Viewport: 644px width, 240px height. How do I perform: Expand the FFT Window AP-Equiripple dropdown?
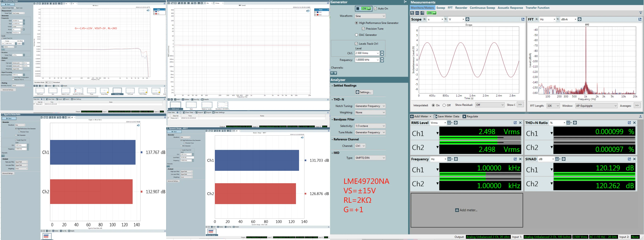click(596, 106)
